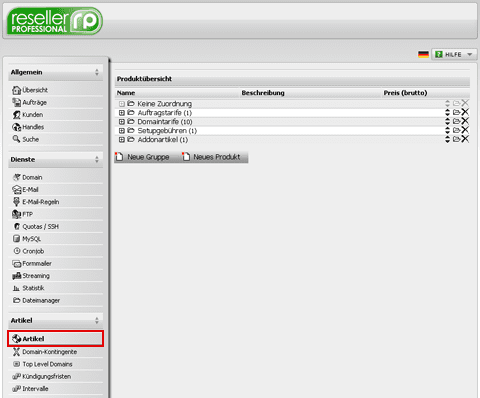Click the Quotas / SSH icon
Viewport: 480px width, 398px height.
coord(17,226)
